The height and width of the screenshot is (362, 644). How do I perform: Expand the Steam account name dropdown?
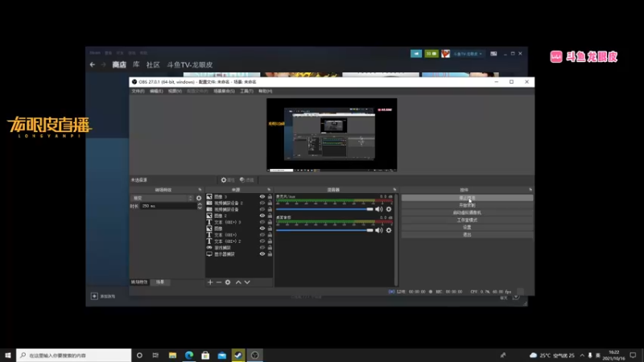468,54
